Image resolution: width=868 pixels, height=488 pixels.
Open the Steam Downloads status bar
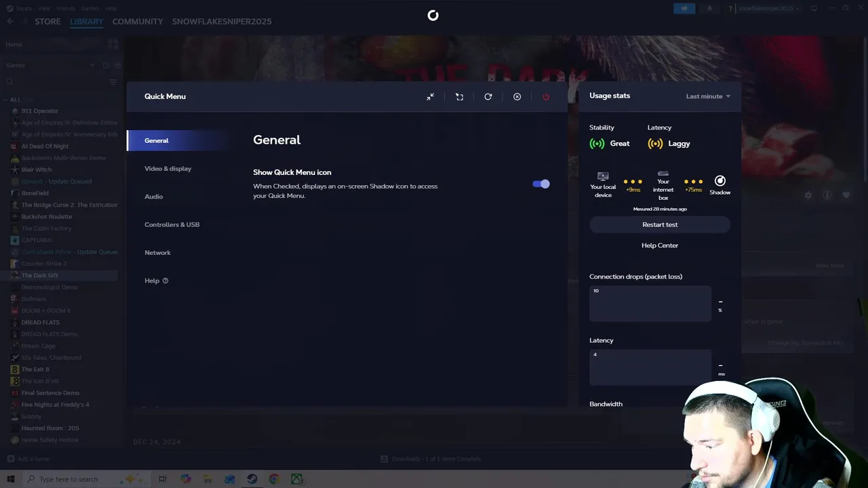pyautogui.click(x=431, y=459)
